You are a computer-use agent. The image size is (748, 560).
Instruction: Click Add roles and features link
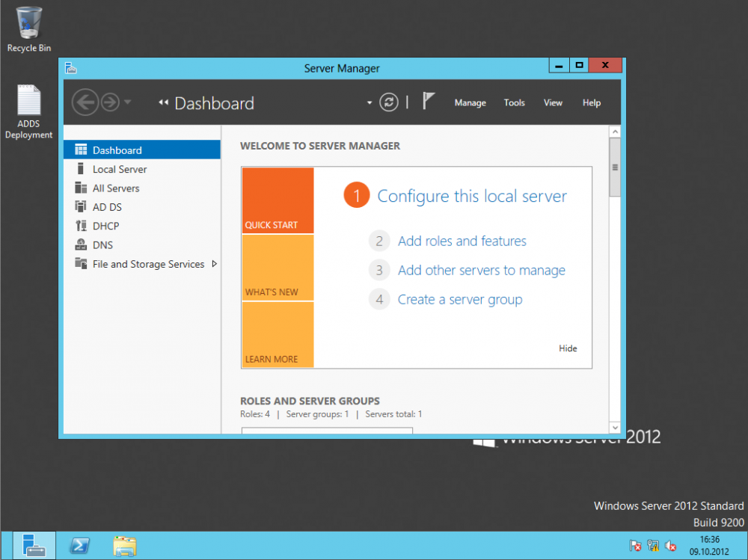(462, 241)
